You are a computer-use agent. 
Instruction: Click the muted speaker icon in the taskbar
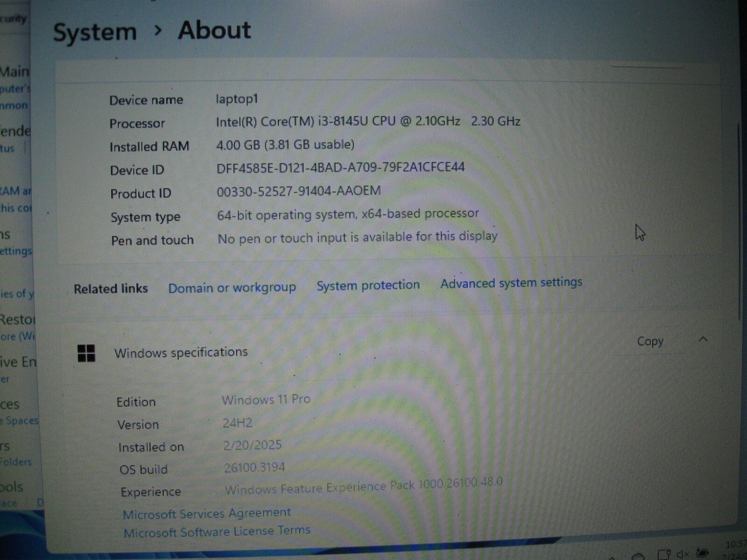(x=683, y=554)
